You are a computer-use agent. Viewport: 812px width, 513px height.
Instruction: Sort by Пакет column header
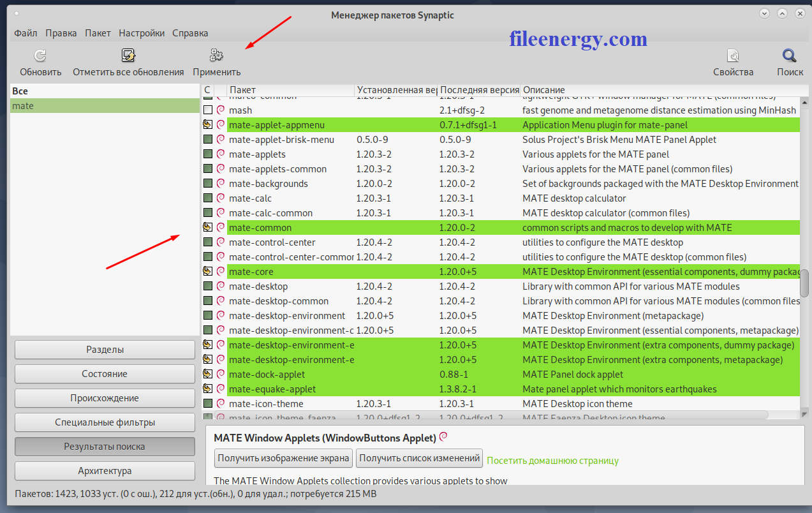(290, 90)
